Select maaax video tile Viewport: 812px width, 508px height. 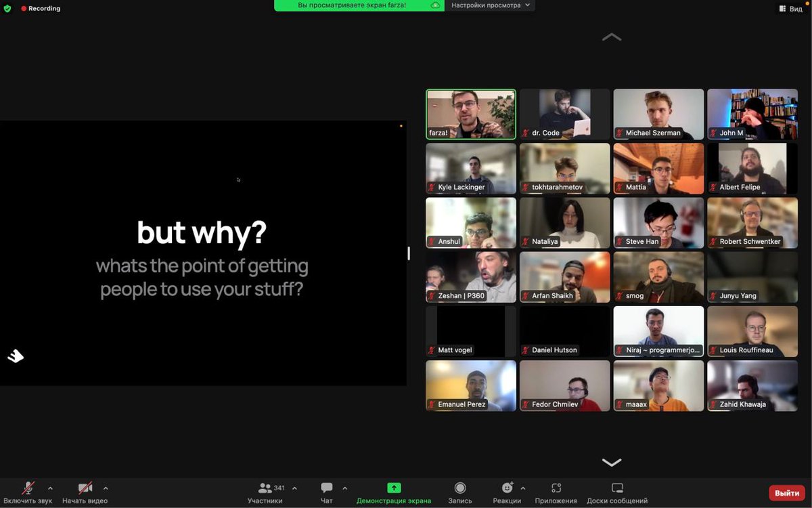658,385
